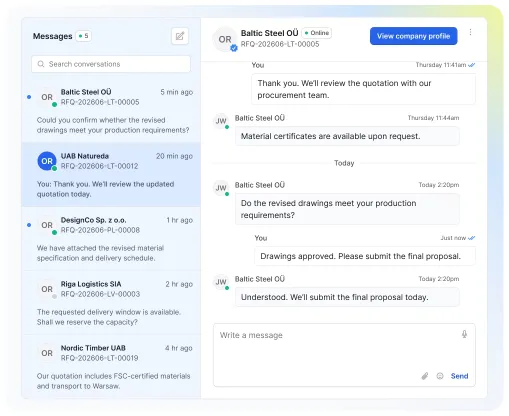
Task: Click the Send button
Action: (459, 376)
